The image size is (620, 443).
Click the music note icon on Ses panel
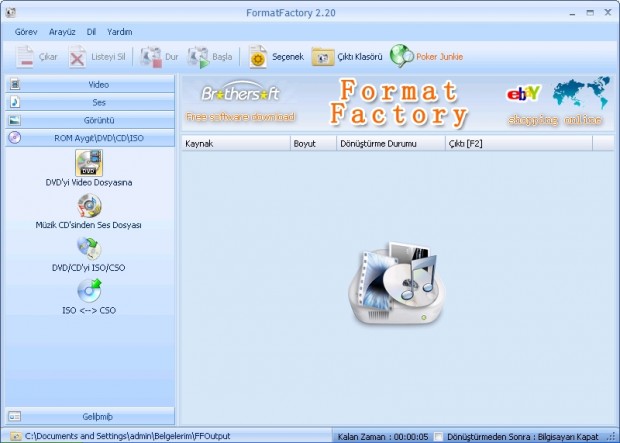pyautogui.click(x=15, y=102)
